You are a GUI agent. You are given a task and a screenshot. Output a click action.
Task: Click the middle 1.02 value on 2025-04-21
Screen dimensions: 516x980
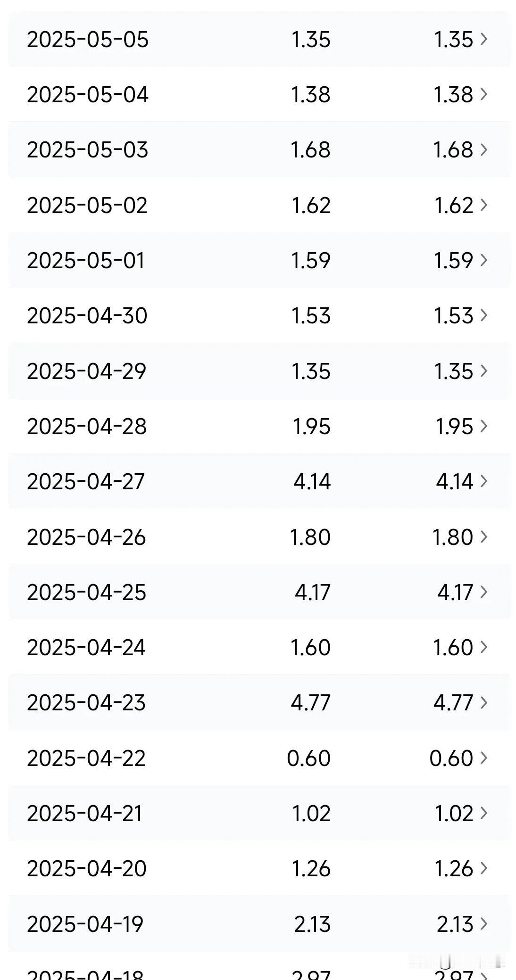pos(311,814)
